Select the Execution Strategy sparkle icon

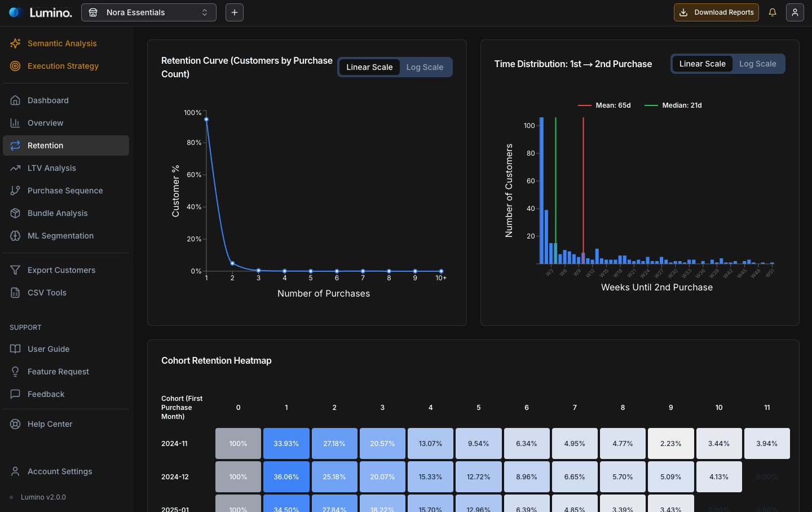[x=15, y=66]
